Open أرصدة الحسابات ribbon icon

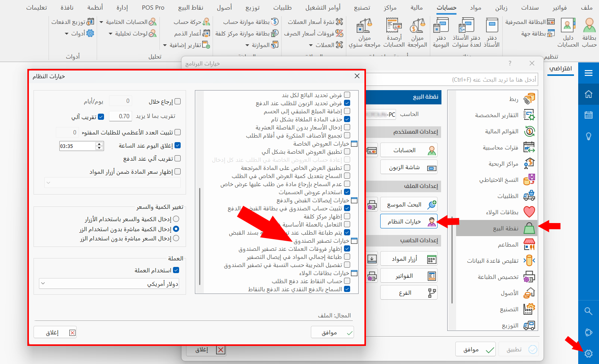tap(394, 33)
